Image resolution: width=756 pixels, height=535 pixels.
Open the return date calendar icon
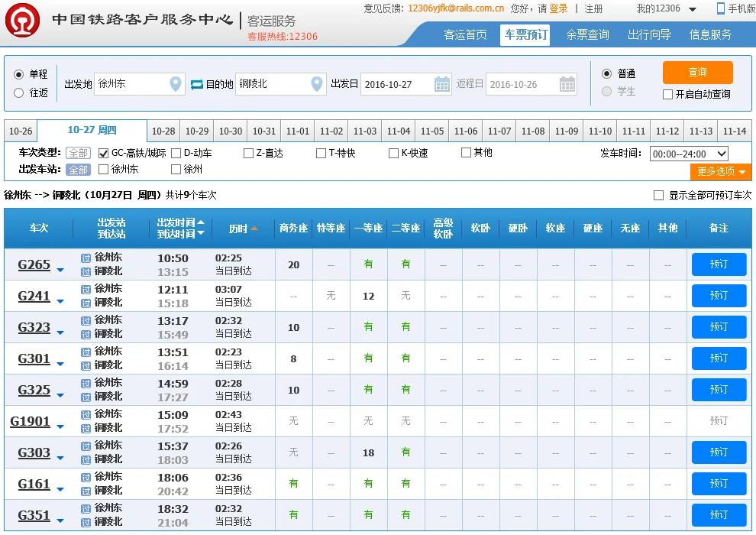(567, 84)
